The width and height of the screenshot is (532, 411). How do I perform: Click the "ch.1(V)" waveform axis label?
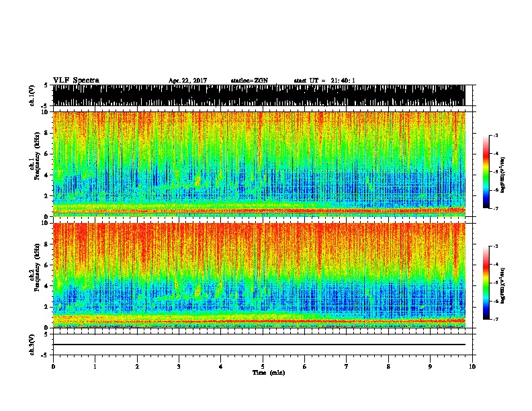[32, 95]
